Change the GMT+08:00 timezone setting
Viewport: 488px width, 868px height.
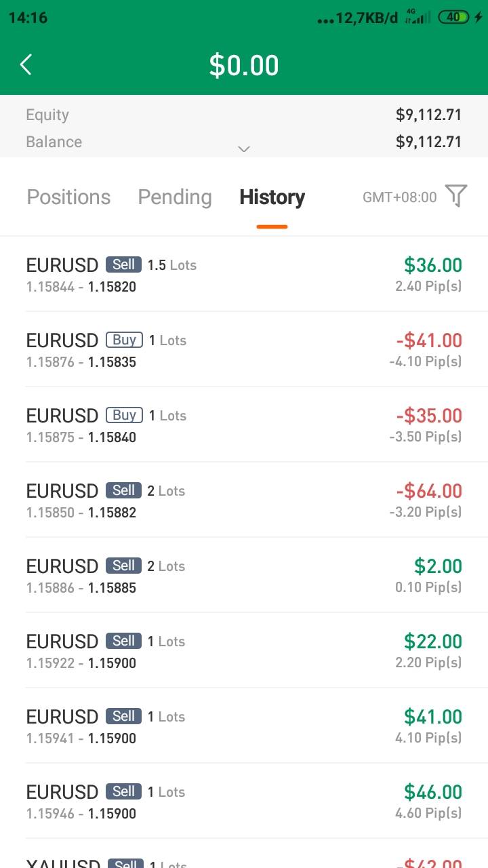[x=400, y=197]
